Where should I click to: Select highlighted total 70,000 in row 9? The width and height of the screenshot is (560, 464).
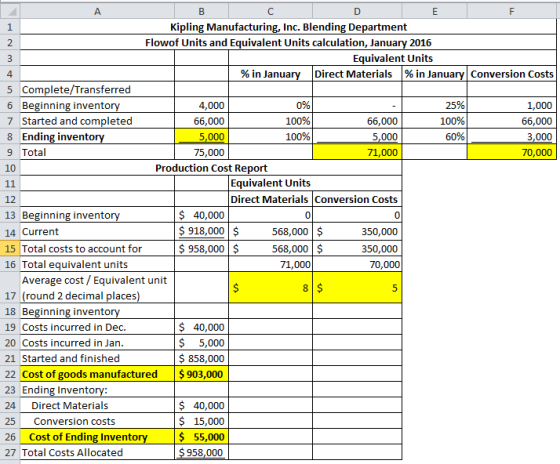tap(512, 152)
